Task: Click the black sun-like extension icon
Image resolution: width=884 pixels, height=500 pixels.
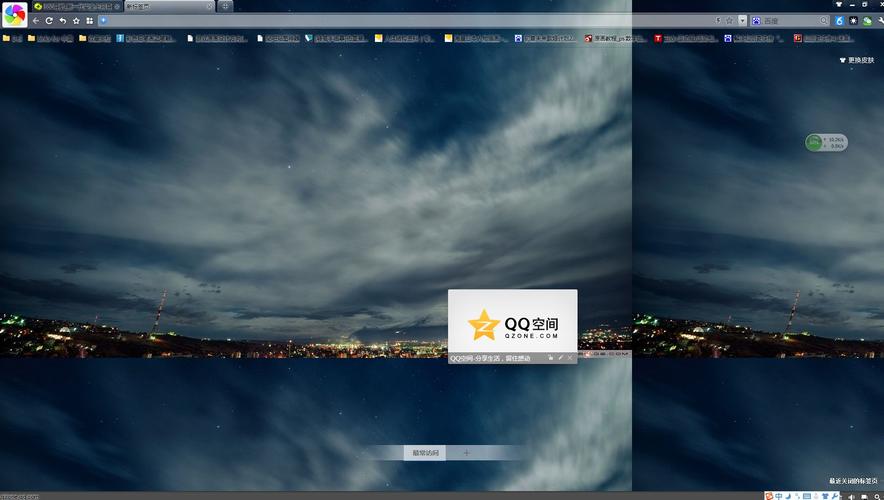Action: pyautogui.click(x=853, y=21)
